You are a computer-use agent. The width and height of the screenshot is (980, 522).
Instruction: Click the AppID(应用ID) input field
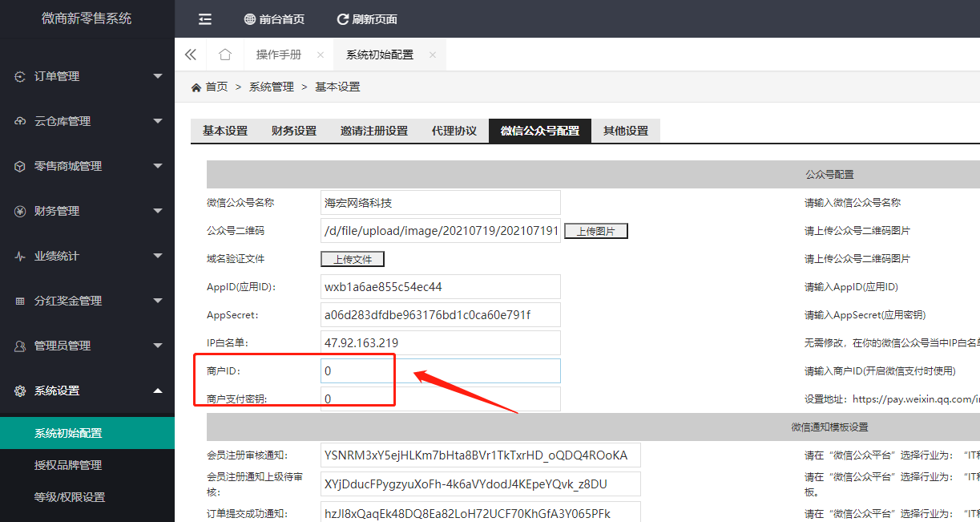[441, 287]
